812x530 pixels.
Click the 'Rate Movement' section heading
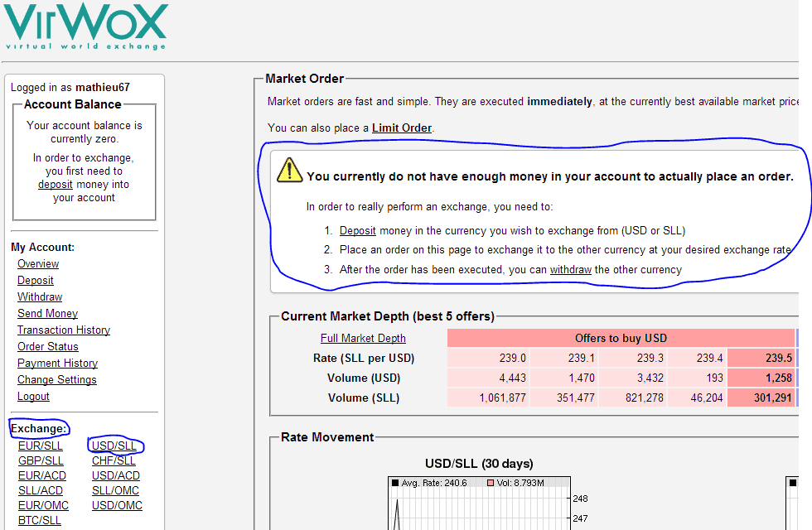[327, 437]
